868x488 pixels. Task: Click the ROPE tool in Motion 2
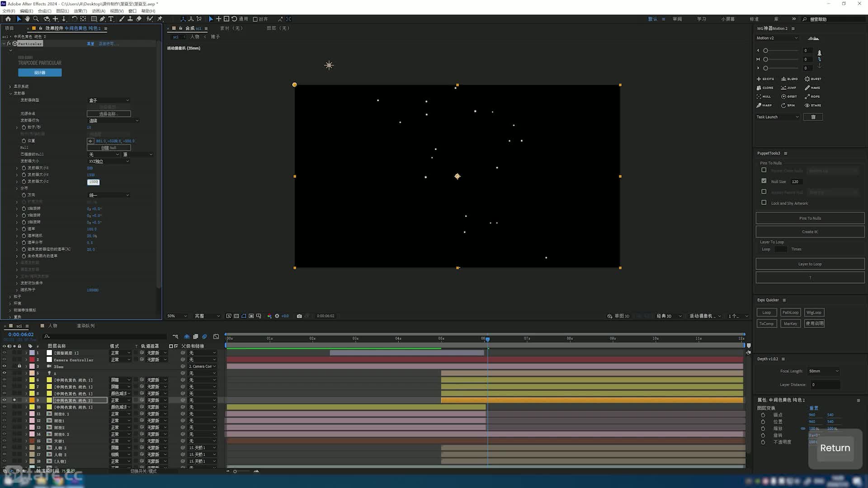pyautogui.click(x=812, y=96)
